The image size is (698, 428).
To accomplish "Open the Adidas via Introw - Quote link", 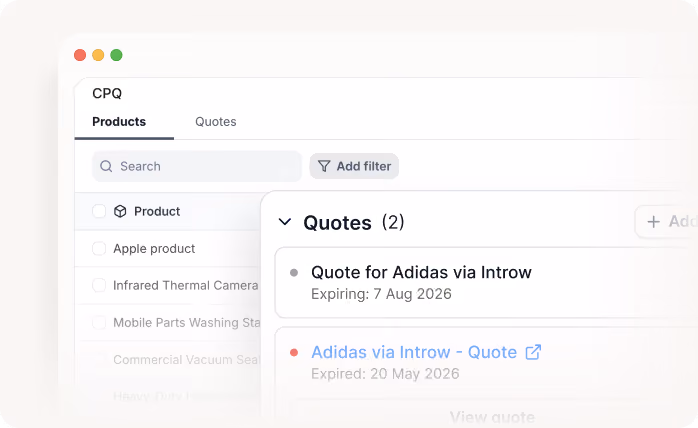I will click(x=414, y=352).
